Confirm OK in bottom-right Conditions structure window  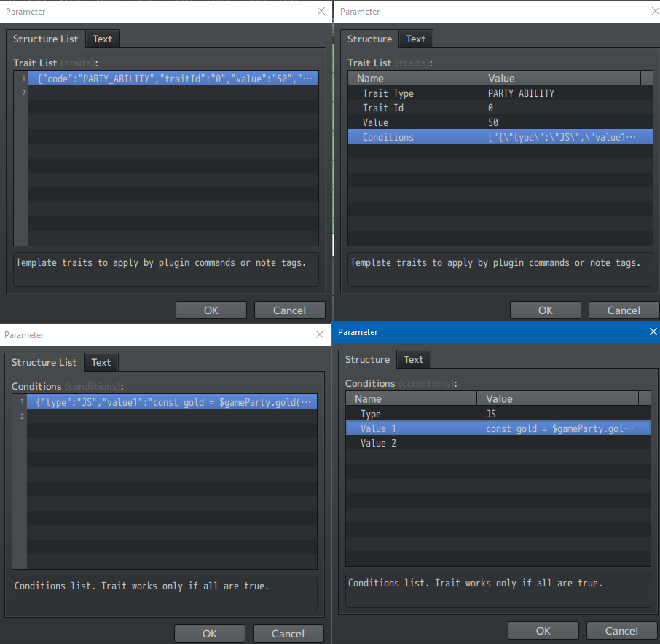tap(543, 631)
